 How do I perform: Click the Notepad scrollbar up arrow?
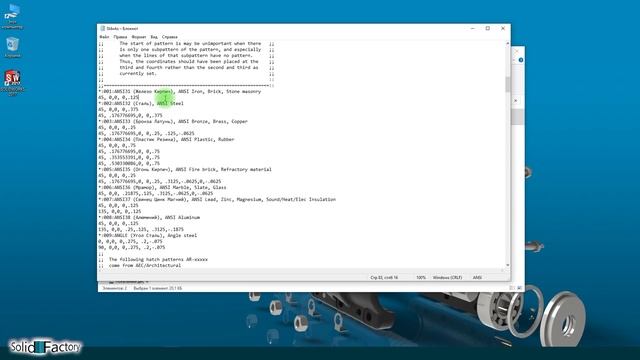[x=508, y=43]
